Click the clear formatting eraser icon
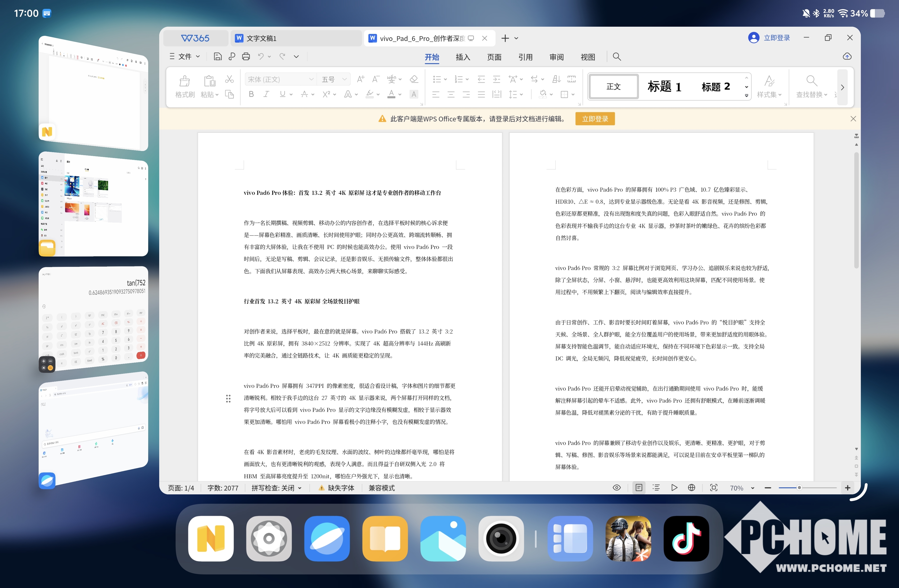 [414, 79]
